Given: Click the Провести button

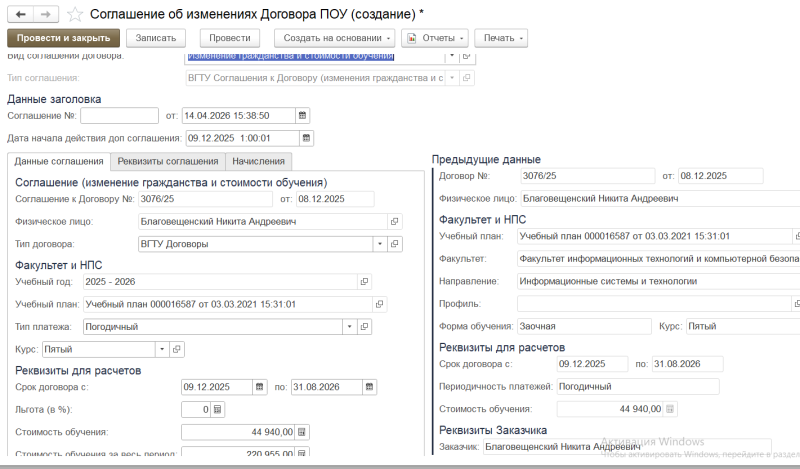Looking at the screenshot, I should (x=230, y=38).
